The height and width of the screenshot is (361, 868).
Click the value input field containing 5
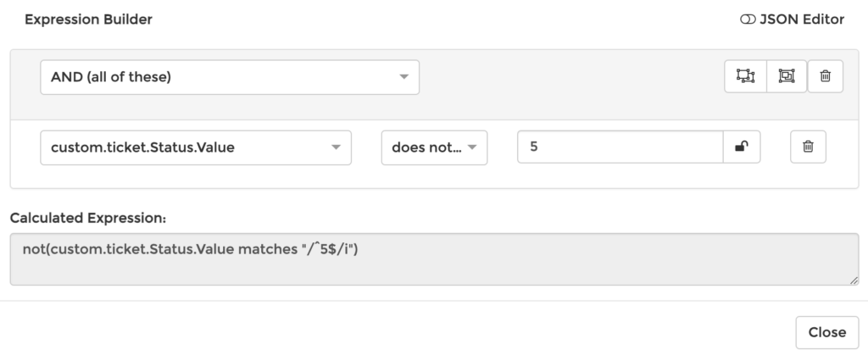click(620, 147)
